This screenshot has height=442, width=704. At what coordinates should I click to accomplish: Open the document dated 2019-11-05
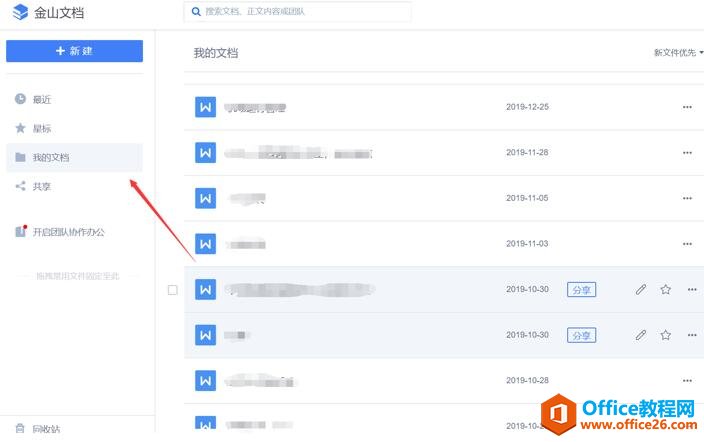(x=444, y=198)
